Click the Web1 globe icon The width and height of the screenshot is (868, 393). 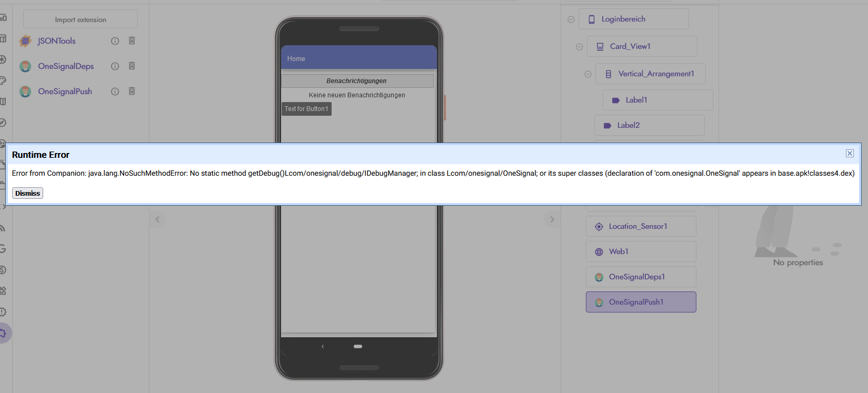pos(599,252)
